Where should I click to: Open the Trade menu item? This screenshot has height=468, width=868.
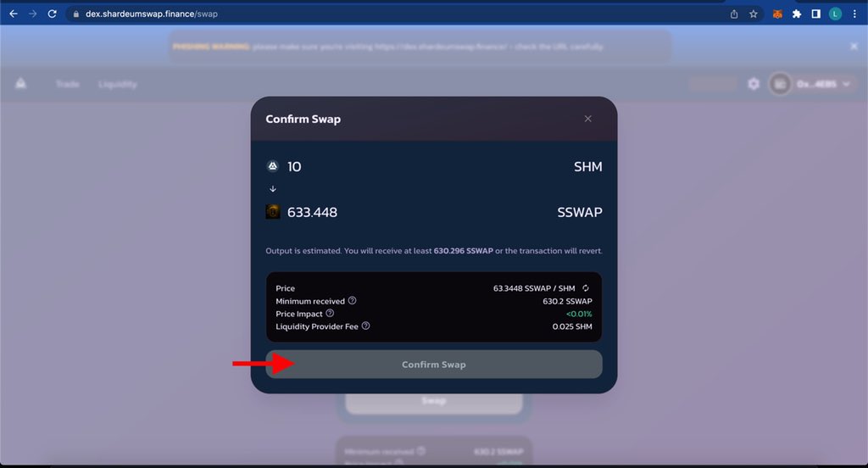(68, 84)
